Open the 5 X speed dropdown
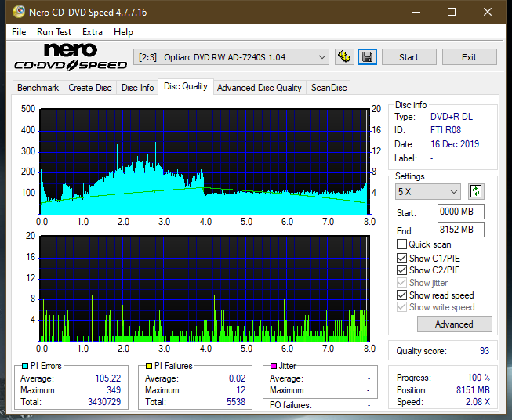 pos(428,191)
